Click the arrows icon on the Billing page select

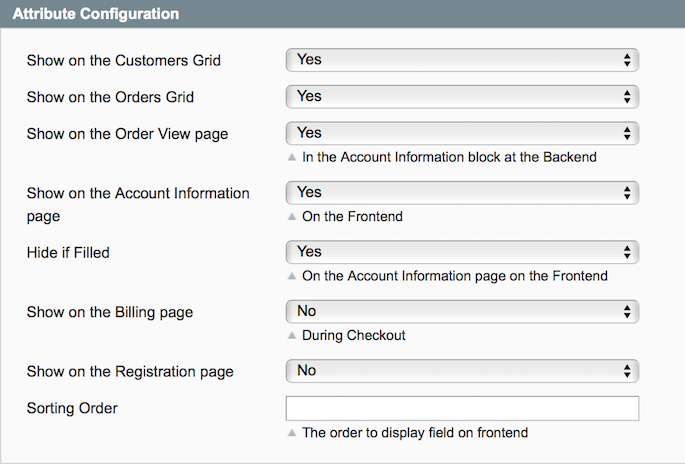click(627, 311)
